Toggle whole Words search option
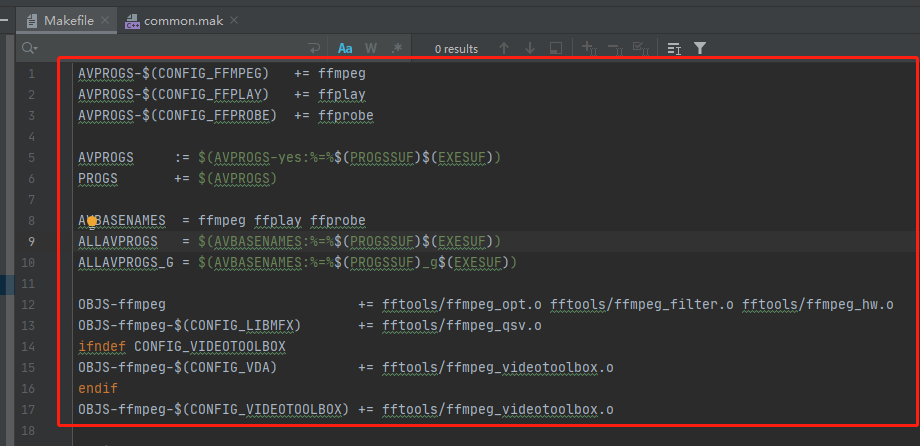The width and height of the screenshot is (920, 446). 371,48
